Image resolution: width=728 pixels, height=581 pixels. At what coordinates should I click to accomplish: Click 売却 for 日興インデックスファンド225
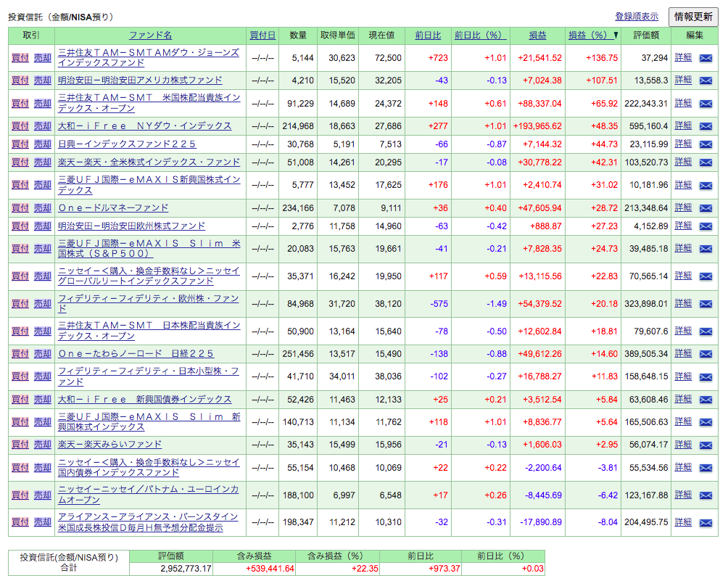pyautogui.click(x=42, y=144)
